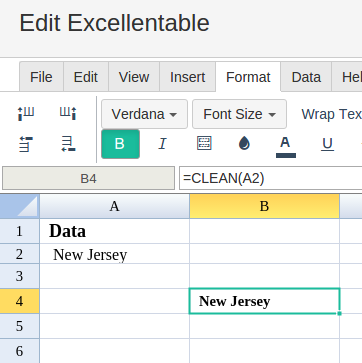Click the insert column left icon

point(26,114)
